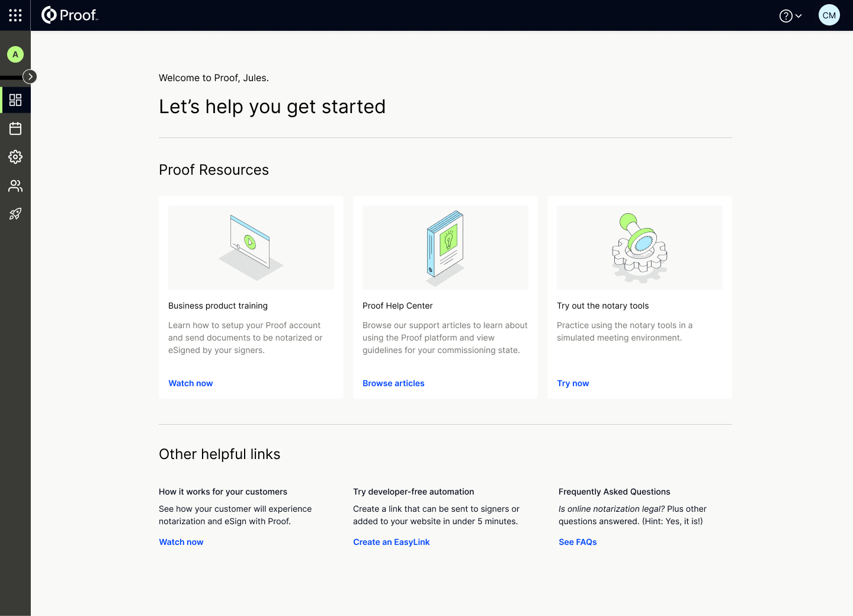Screen dimensions: 853x616
Task: Click the Business product training thumbnail
Action: [x=251, y=248]
